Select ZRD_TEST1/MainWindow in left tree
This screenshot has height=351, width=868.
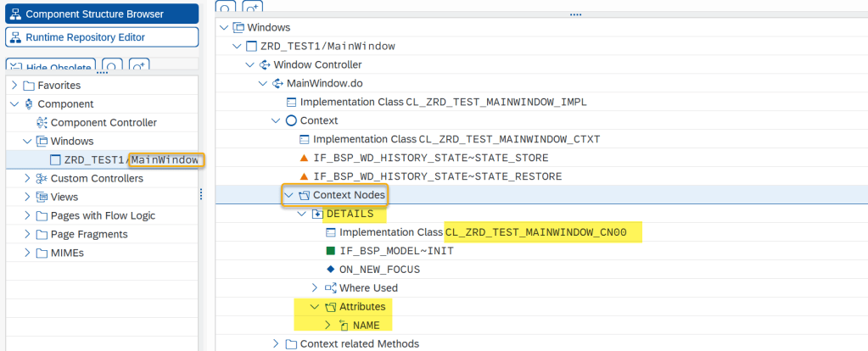pyautogui.click(x=127, y=159)
